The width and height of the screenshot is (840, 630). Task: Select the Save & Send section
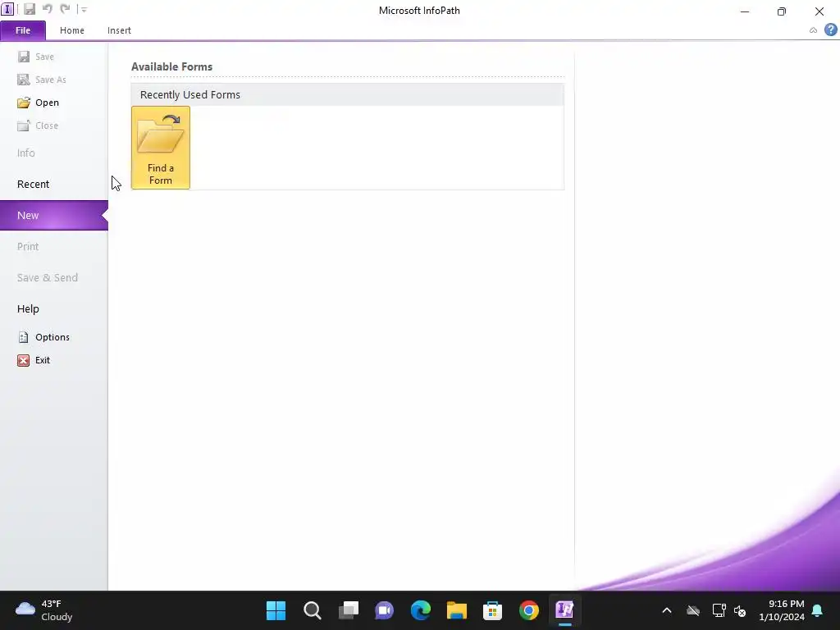point(47,277)
